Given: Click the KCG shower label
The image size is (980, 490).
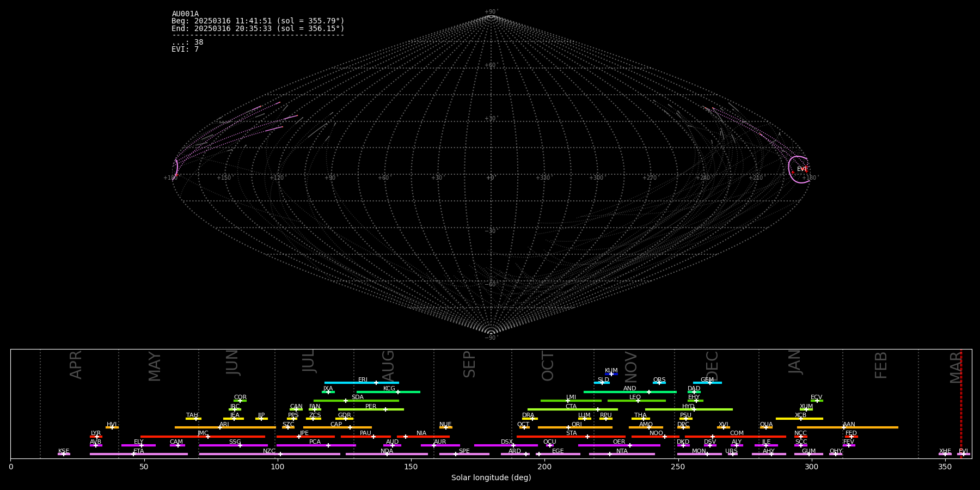Looking at the screenshot, I should point(389,389).
